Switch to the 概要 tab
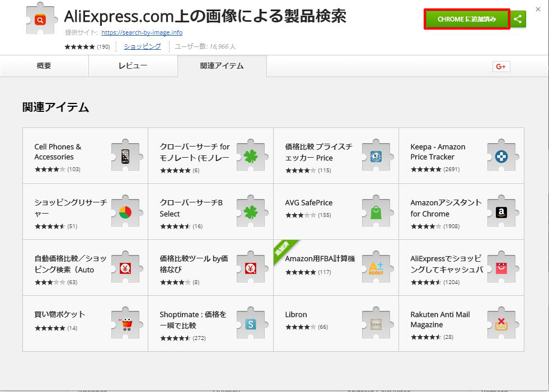549x392 pixels. (44, 66)
